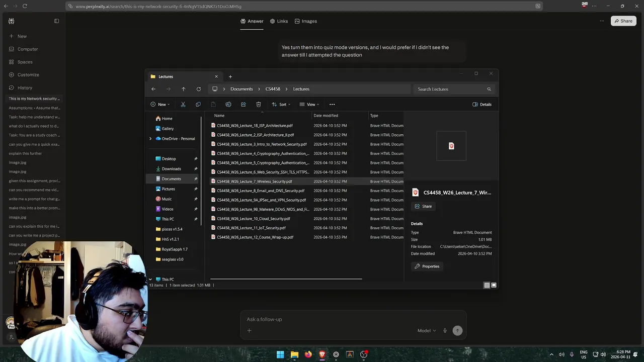Collapse the Perplexity sidebar panel
Image resolution: width=644 pixels, height=362 pixels.
(x=56, y=21)
